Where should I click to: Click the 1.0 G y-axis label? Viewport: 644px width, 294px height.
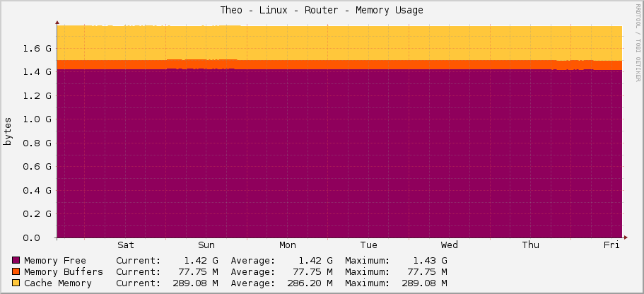[37, 119]
